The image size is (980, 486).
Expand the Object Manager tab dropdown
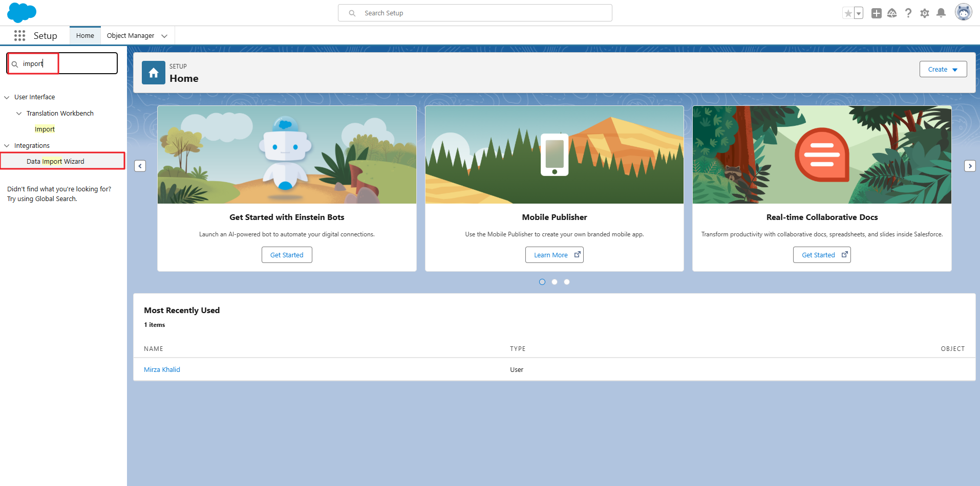pyautogui.click(x=164, y=36)
